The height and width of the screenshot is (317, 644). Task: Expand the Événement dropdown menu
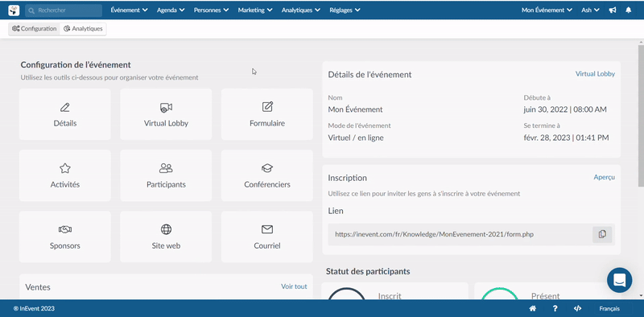click(129, 10)
